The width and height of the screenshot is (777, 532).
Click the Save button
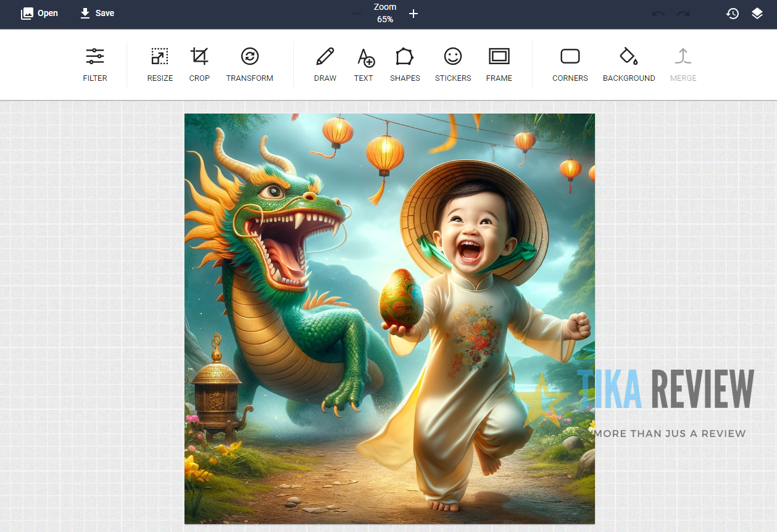point(98,13)
